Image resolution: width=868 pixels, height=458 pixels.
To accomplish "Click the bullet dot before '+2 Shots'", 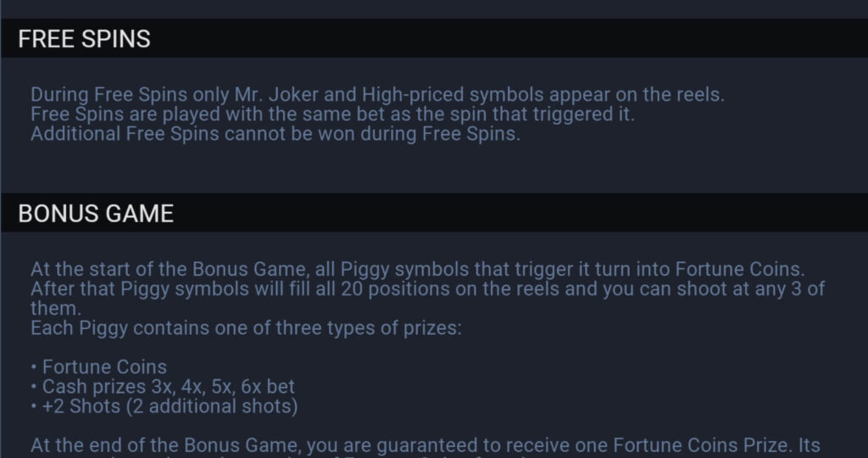I will (x=34, y=406).
